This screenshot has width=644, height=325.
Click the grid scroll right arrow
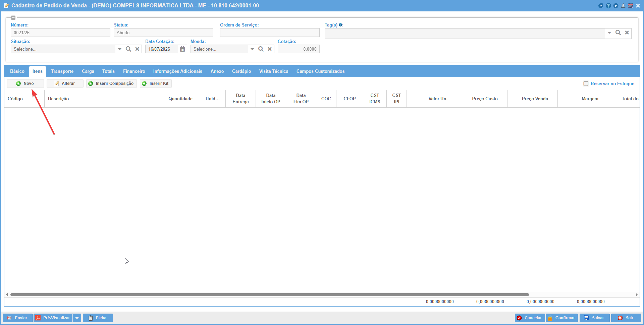(637, 294)
